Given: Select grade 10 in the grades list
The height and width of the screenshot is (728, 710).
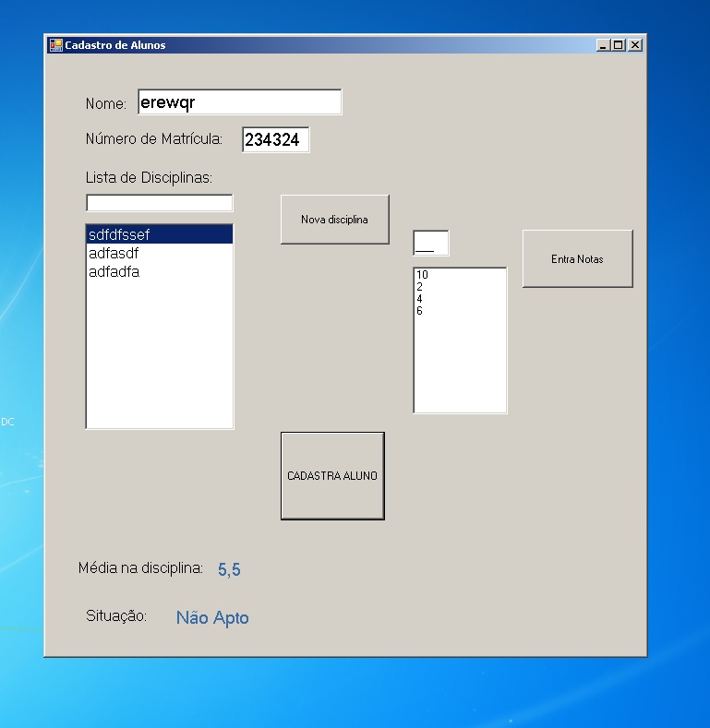Looking at the screenshot, I should 423,275.
